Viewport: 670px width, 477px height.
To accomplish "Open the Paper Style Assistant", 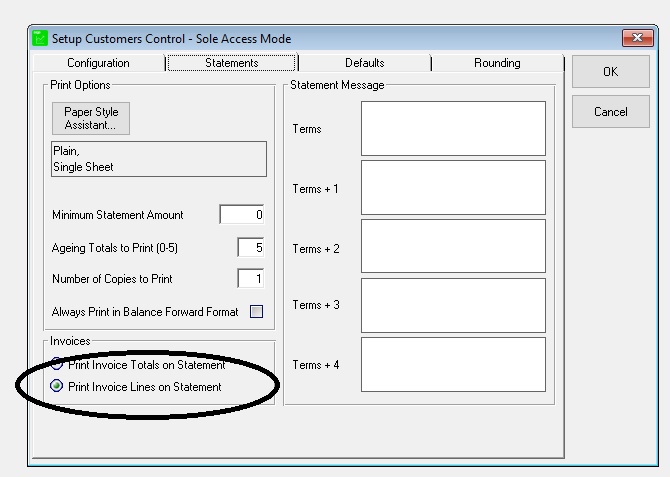I will point(91,119).
